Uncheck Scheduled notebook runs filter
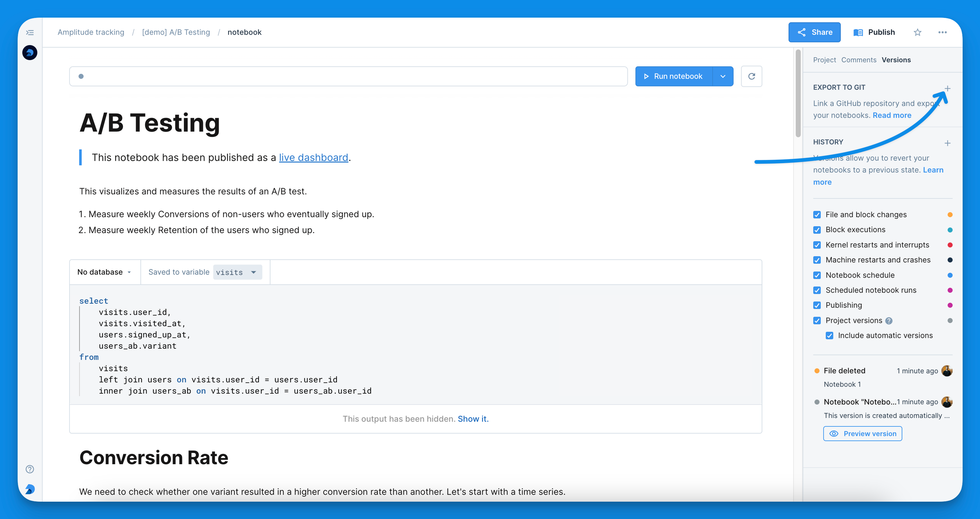The width and height of the screenshot is (980, 519). tap(817, 290)
